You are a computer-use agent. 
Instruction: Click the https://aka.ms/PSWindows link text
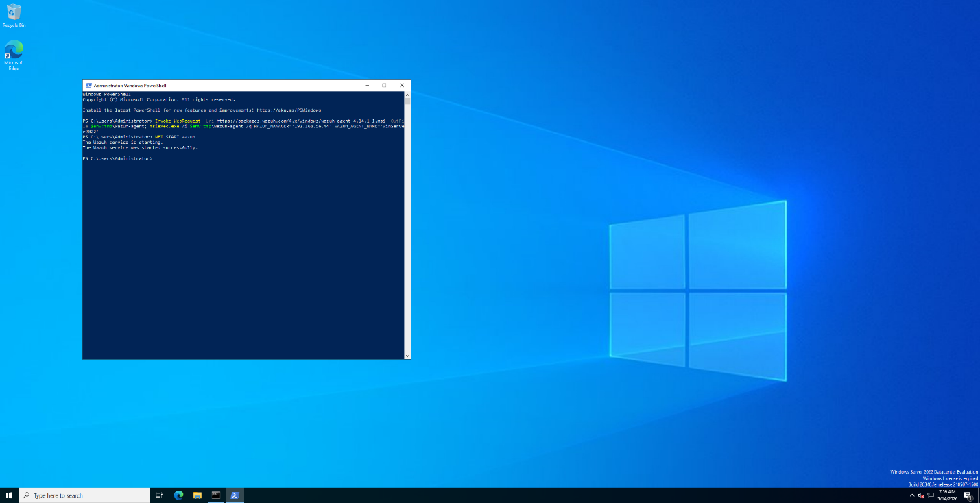click(289, 110)
